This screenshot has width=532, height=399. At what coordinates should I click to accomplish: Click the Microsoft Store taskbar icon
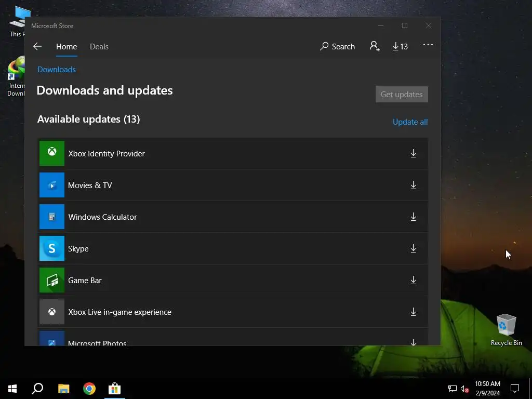(115, 389)
